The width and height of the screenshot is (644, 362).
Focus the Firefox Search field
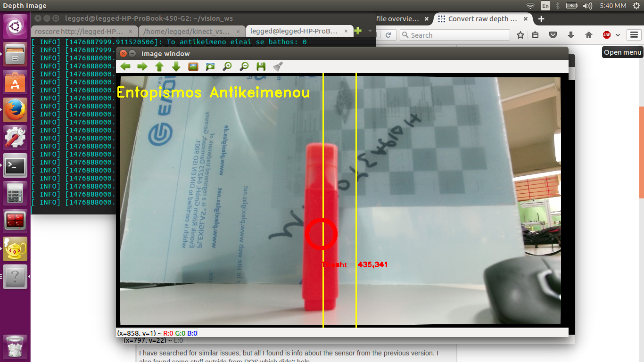(x=454, y=35)
